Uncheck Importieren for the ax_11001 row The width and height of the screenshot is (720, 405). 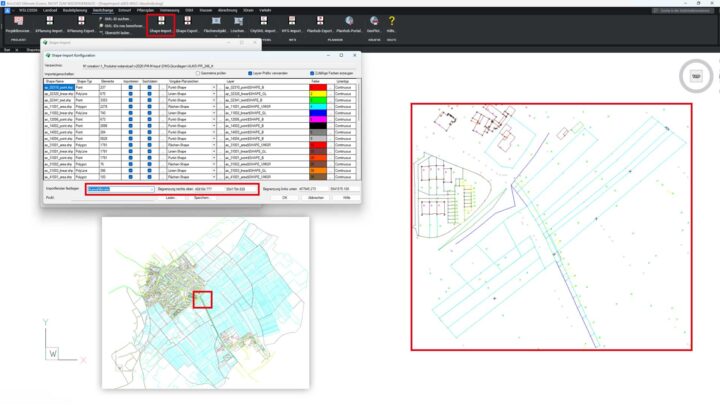pos(130,107)
